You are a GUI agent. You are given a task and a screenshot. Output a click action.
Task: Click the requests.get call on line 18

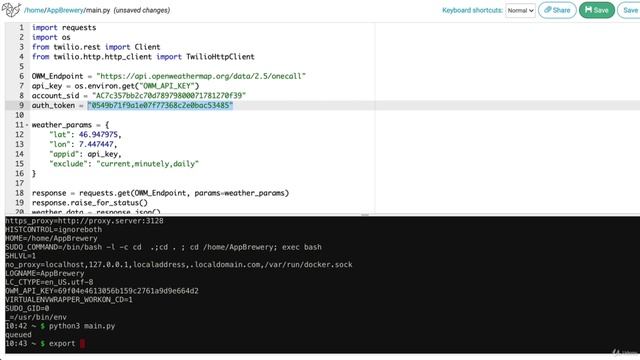tap(184, 193)
